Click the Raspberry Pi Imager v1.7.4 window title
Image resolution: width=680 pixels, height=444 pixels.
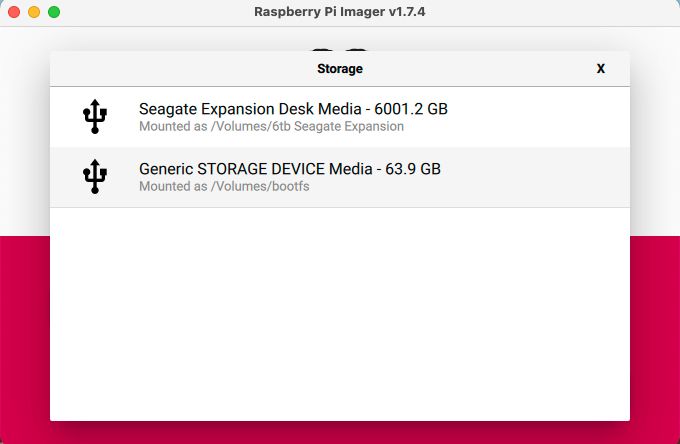point(340,12)
